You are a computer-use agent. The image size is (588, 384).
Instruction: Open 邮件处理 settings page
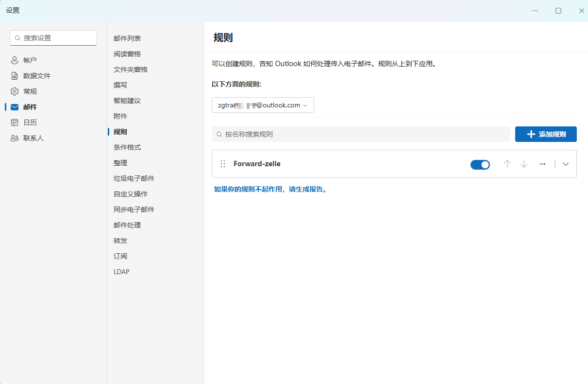(127, 225)
